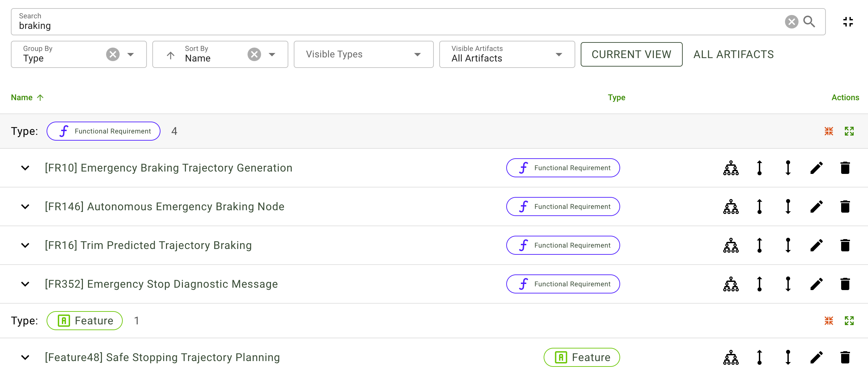Toggle sort direction arrow in Sort By
The width and height of the screenshot is (868, 376).
click(x=171, y=55)
